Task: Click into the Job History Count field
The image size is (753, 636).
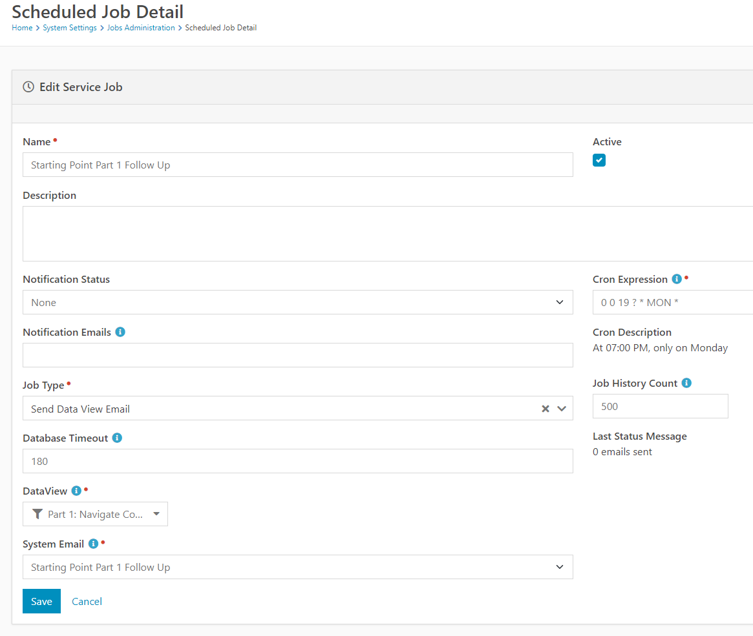Action: coord(660,406)
